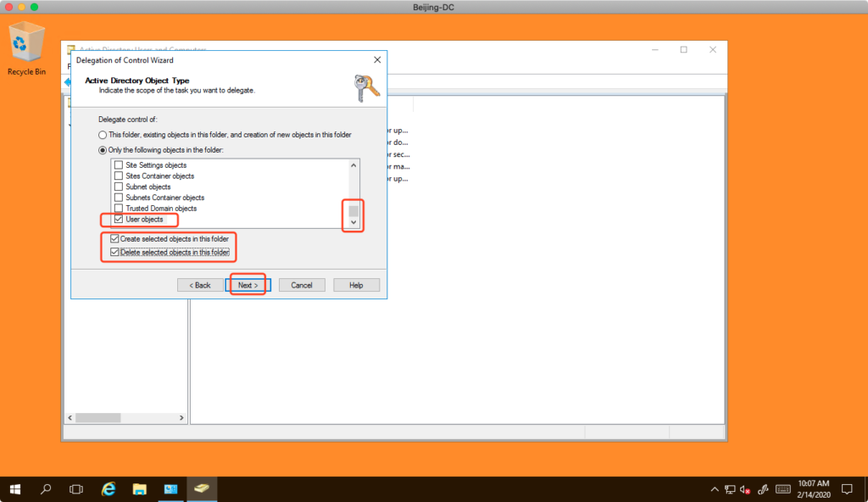Click the Next button
The image size is (868, 502).
pos(248,285)
